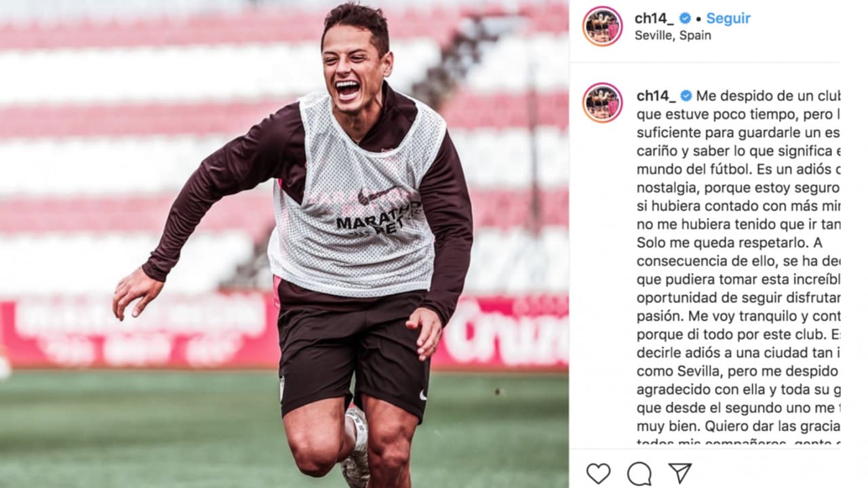Click the main photo of the laughing player
The width and height of the screenshot is (868, 488).
[284, 244]
